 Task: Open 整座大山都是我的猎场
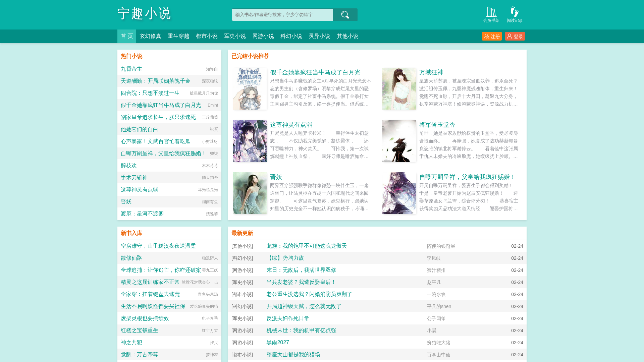293,355
